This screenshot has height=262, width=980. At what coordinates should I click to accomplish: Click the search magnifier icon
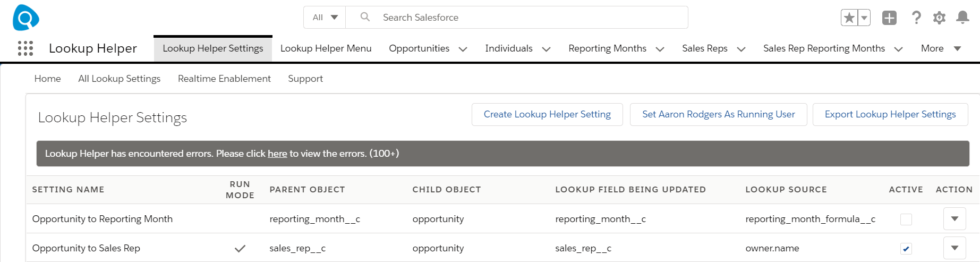(365, 17)
